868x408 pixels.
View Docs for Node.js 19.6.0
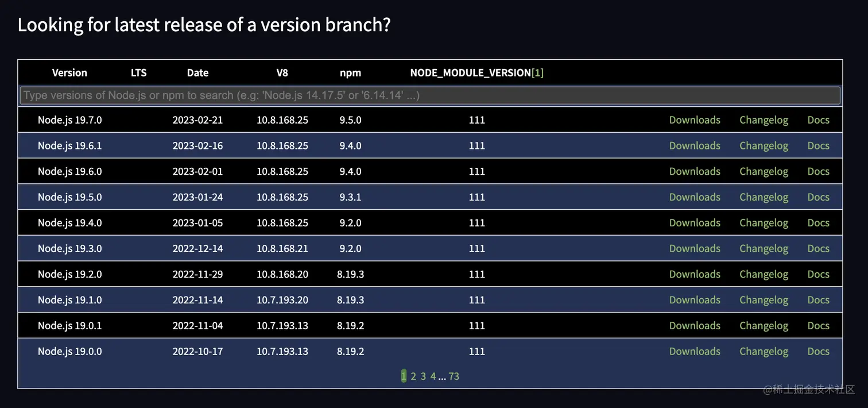coord(818,171)
